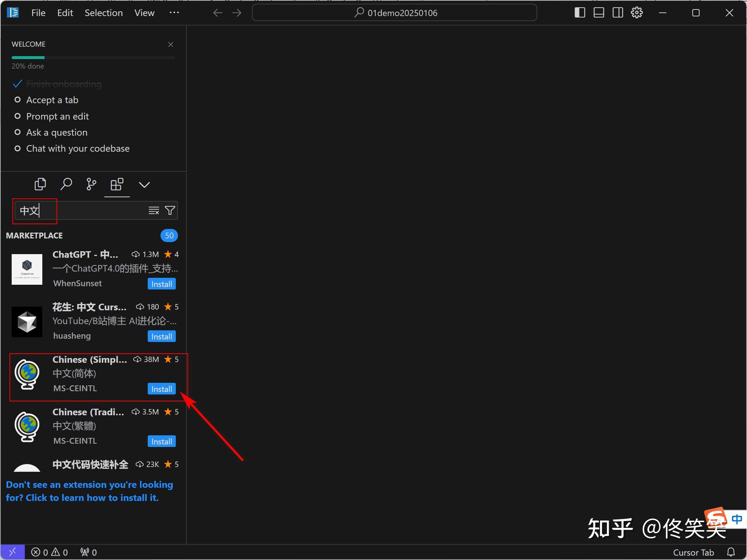
Task: Open the Selection menu
Action: point(104,13)
